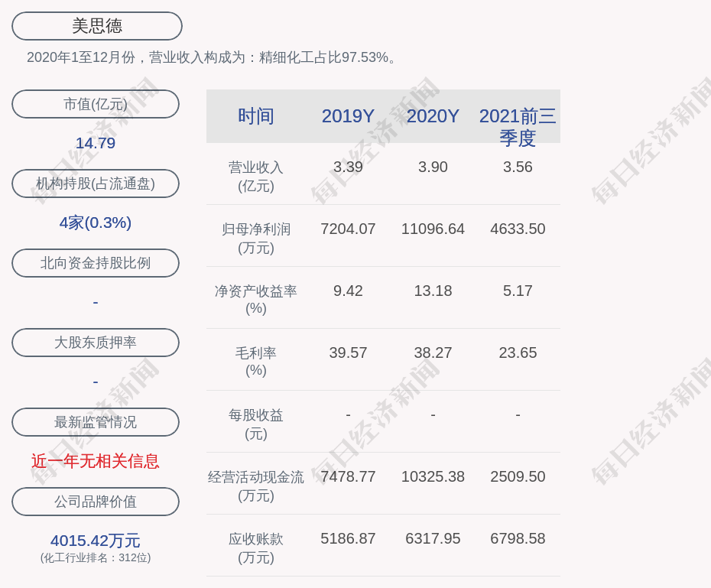The image size is (711, 588).
Task: Select ROE value 5.17
Action: (518, 291)
